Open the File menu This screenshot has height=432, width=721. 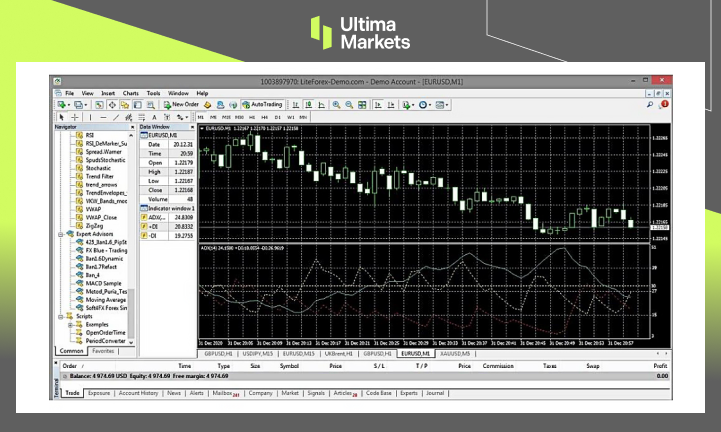[x=69, y=93]
